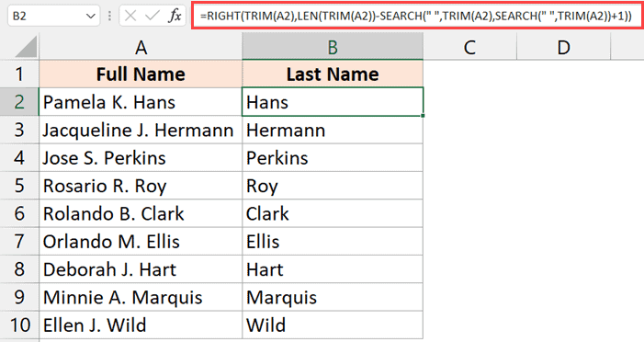Image resolution: width=644 pixels, height=342 pixels.
Task: Select cell with Deborah J. Hart
Action: [x=141, y=269]
